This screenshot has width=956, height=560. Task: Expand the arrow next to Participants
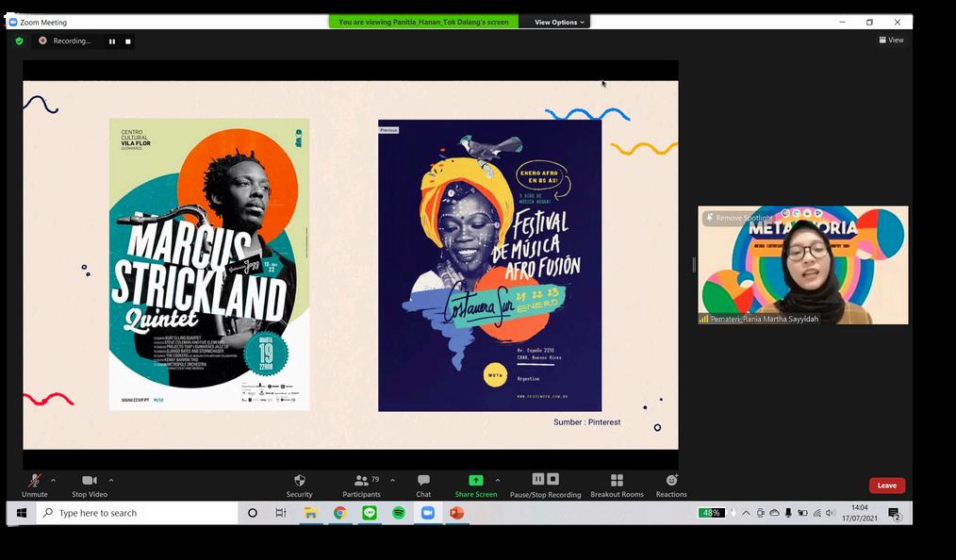pos(392,480)
